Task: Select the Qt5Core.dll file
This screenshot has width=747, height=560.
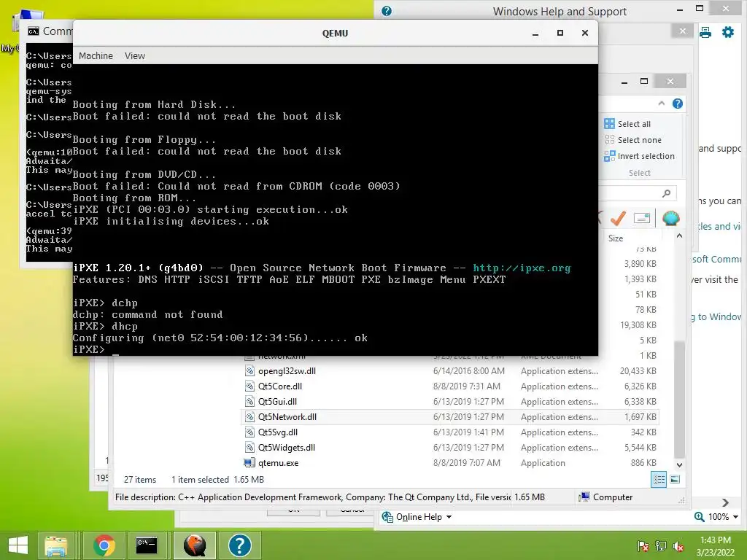Action: tap(280, 386)
